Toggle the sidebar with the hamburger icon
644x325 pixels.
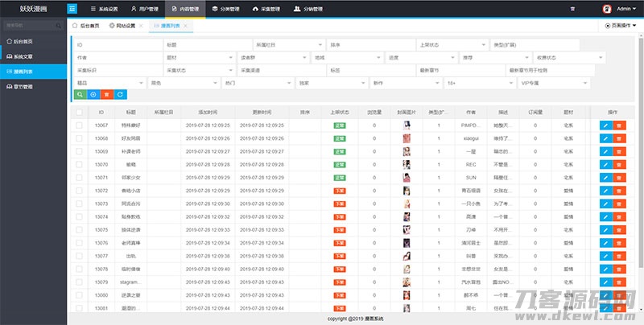click(72, 9)
